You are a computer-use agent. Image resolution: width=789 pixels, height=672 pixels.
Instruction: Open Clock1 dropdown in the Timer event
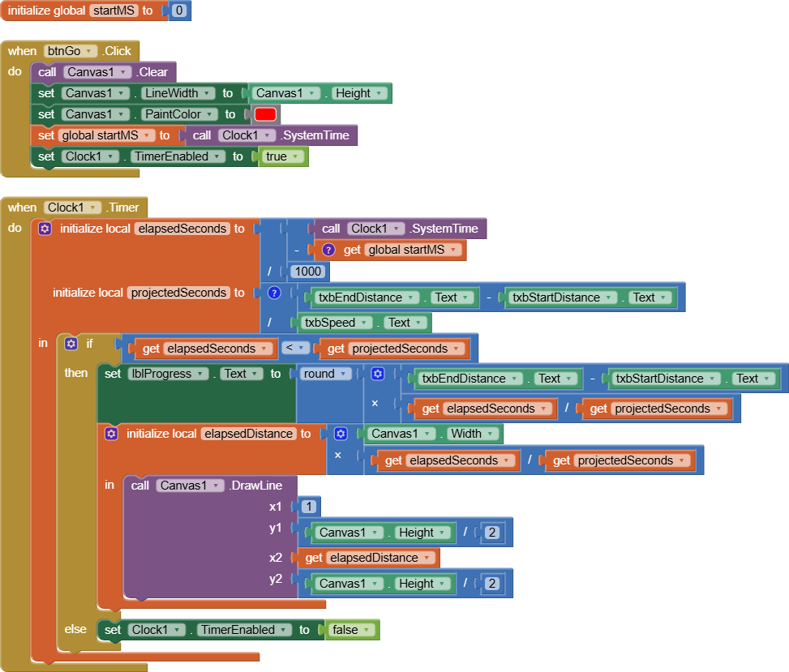tap(96, 208)
